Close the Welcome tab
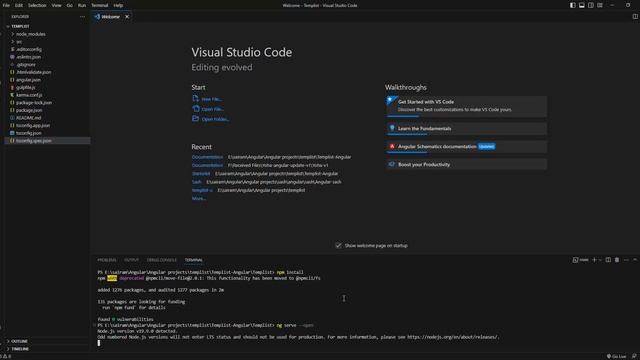Viewport: 640px width, 360px height. click(x=127, y=17)
